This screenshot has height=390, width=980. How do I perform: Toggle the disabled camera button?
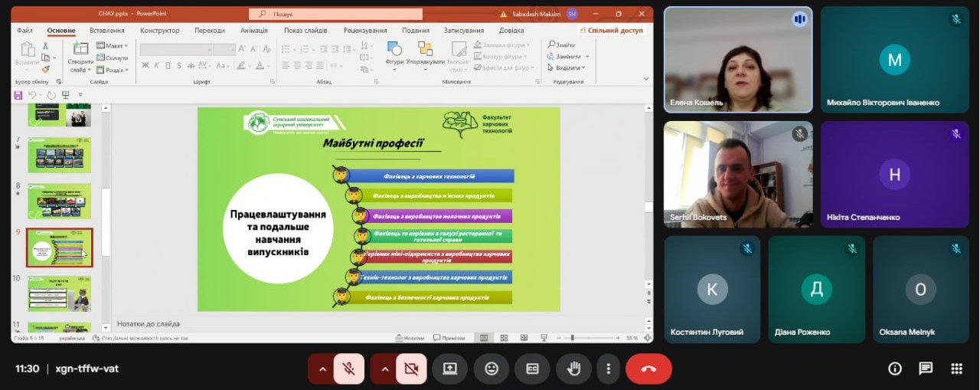pyautogui.click(x=411, y=369)
